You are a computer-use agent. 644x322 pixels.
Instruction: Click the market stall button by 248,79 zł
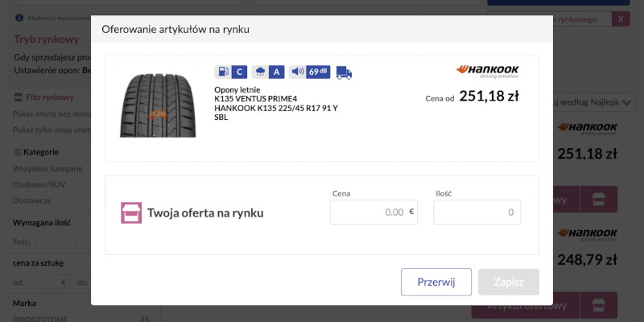598,305
